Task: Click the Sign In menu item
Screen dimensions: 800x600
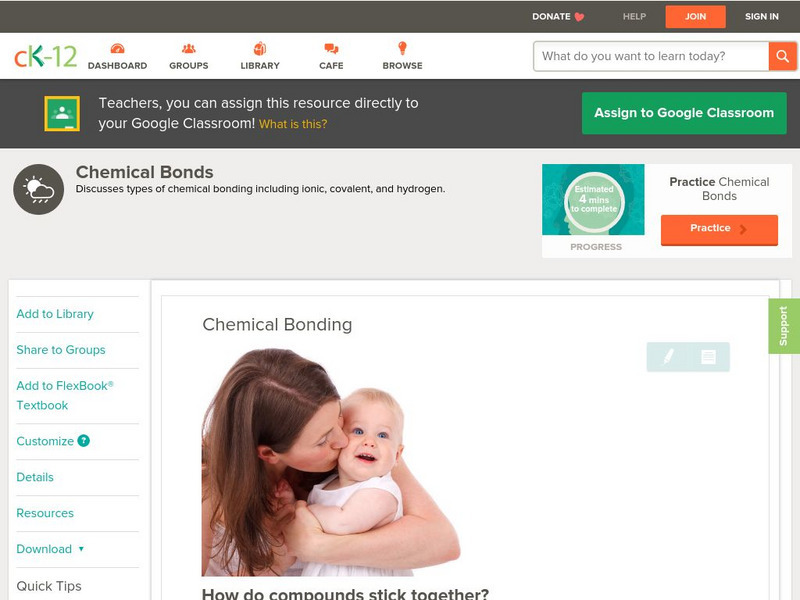Action: pos(761,16)
